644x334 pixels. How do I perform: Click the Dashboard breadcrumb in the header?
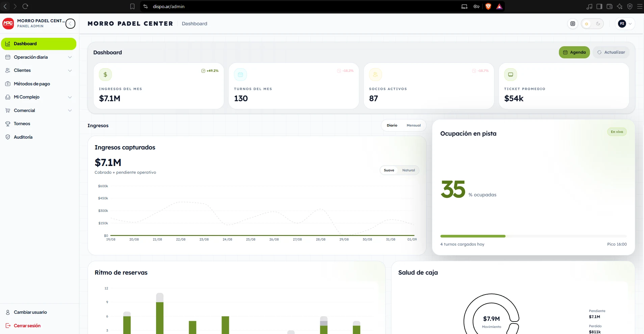(x=195, y=24)
